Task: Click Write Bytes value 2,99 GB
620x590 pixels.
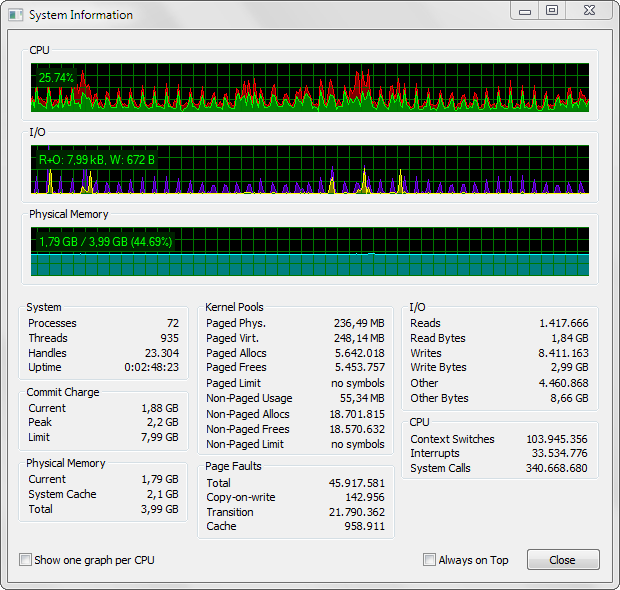Action: click(x=570, y=367)
